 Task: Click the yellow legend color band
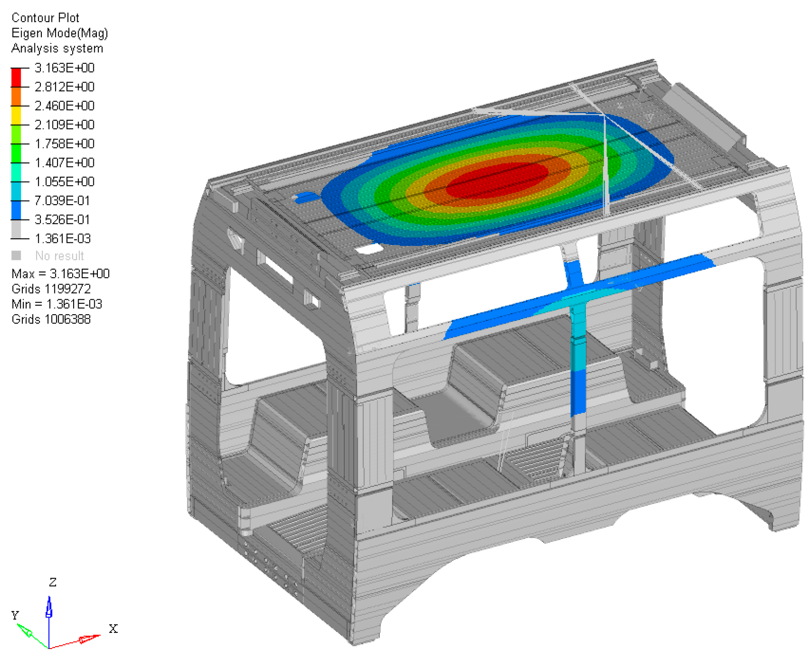[x=16, y=115]
